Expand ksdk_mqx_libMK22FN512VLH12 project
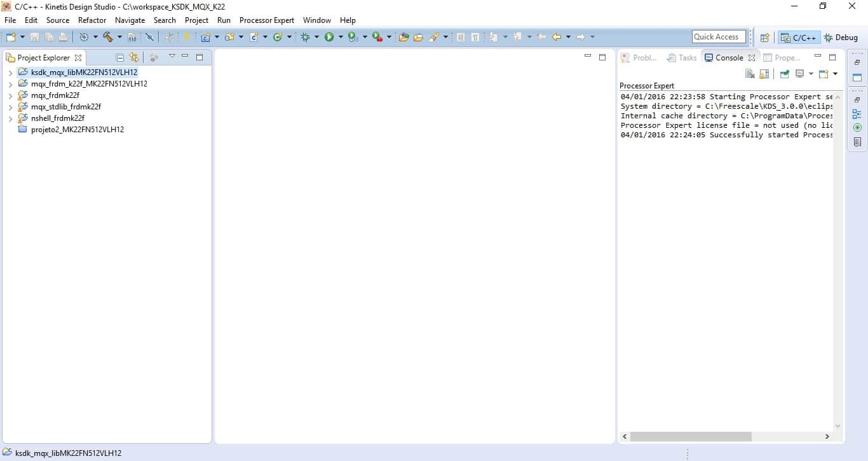Screen dimensions: 868x461 pos(11,72)
